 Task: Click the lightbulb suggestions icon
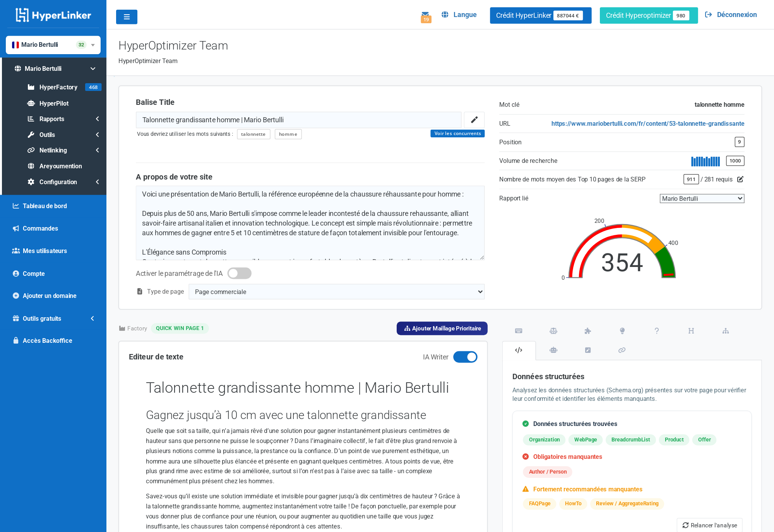[x=622, y=331]
